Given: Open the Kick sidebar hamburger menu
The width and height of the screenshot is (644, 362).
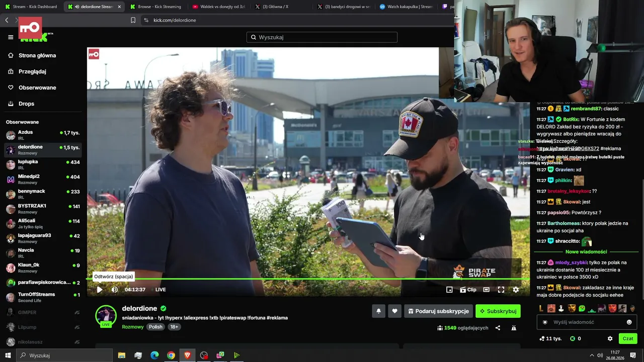Looking at the screenshot, I should [11, 37].
